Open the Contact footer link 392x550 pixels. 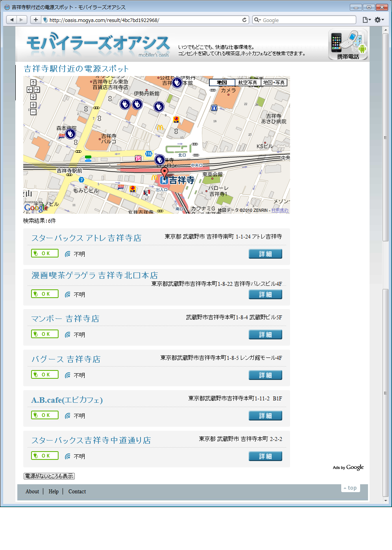click(77, 491)
